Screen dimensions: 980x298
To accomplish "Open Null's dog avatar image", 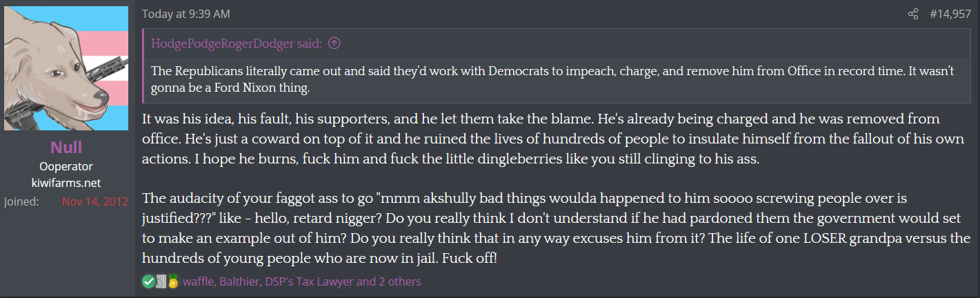I will pyautogui.click(x=67, y=68).
